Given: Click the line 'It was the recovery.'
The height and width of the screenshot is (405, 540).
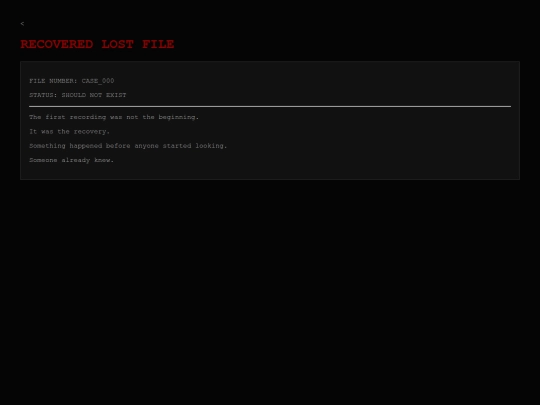Looking at the screenshot, I should (70, 132).
